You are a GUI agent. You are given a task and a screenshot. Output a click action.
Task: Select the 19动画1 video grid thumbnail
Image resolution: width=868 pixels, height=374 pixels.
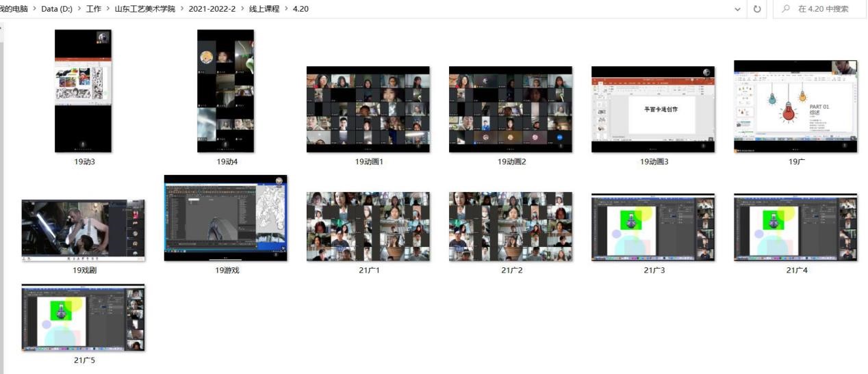[x=368, y=109]
